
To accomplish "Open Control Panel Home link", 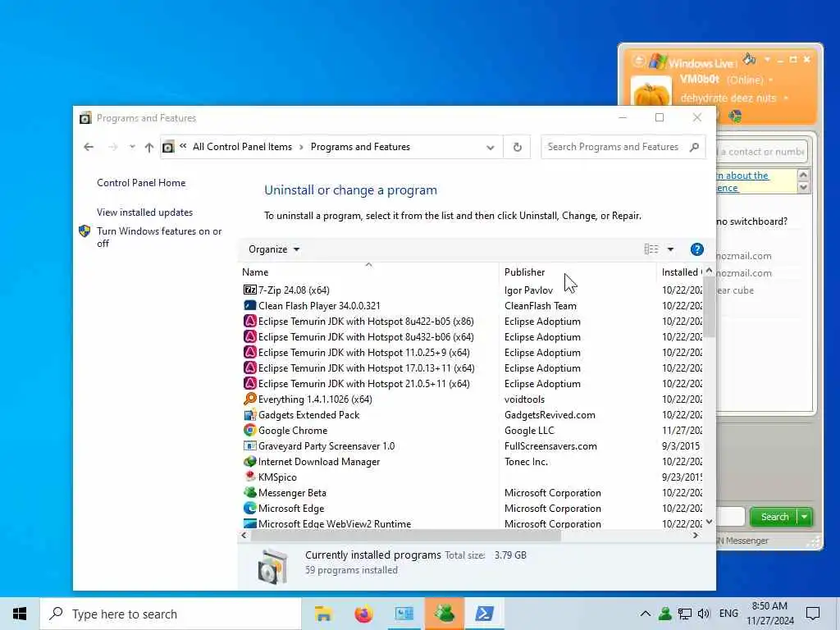I will click(141, 183).
